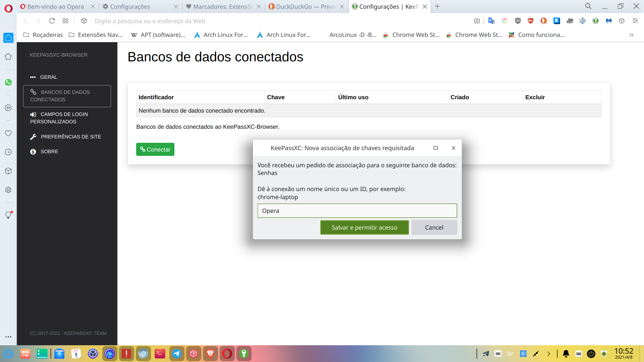Open PREFERÊNCIAS DE SITE section

71,136
